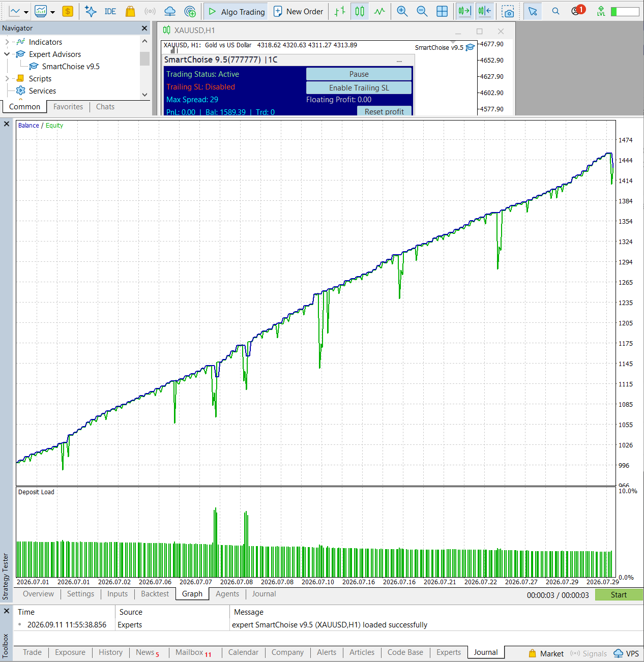Open the Agents tab in Strategy Tester
This screenshot has height=662, width=644.
[x=227, y=594]
